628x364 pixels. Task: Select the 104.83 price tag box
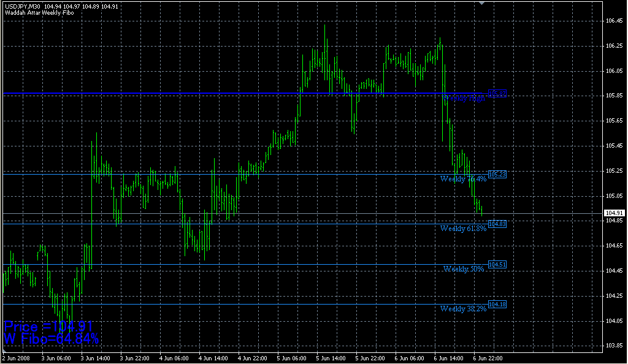click(497, 224)
